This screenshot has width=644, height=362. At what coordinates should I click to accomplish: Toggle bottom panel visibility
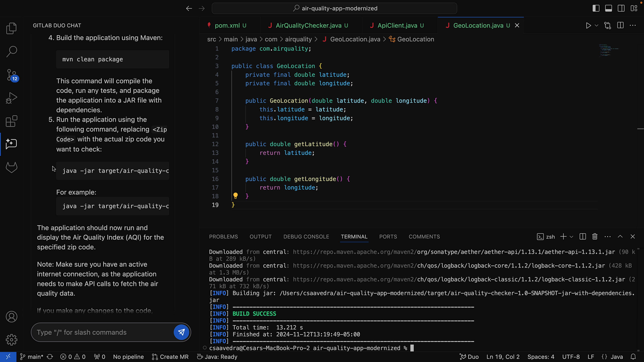pyautogui.click(x=608, y=9)
